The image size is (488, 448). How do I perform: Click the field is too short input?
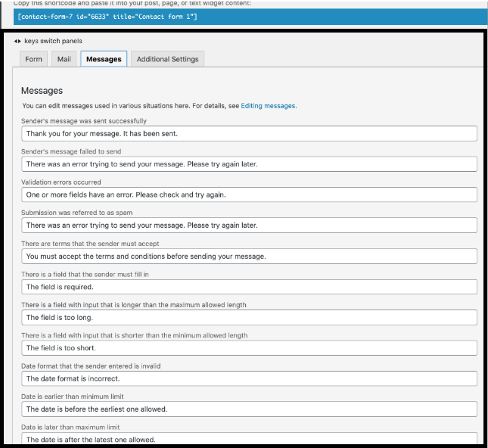point(249,348)
